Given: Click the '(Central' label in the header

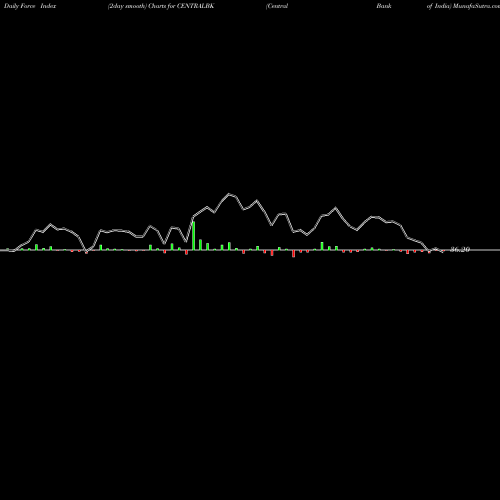Looking at the screenshot, I should tap(277, 6).
